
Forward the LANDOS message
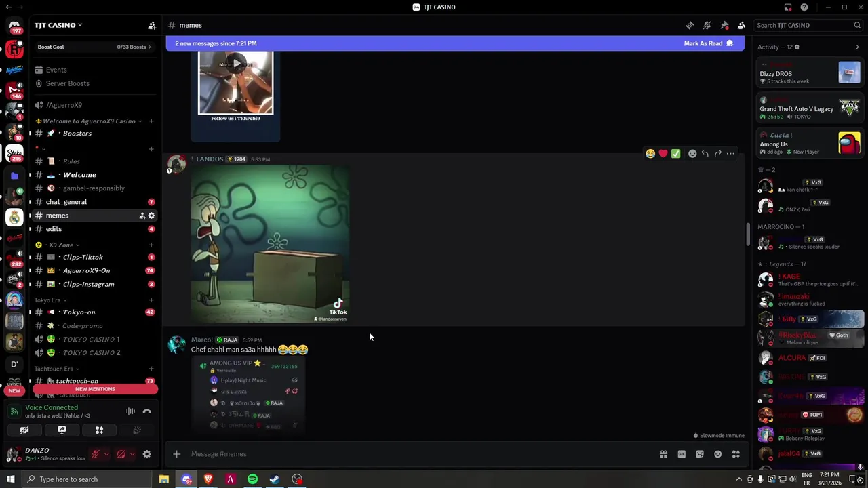click(717, 154)
